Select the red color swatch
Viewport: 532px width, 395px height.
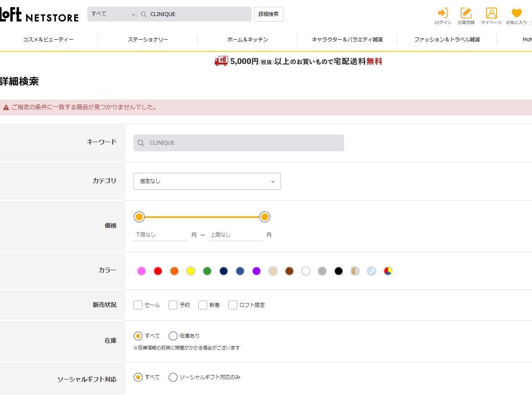click(x=158, y=271)
